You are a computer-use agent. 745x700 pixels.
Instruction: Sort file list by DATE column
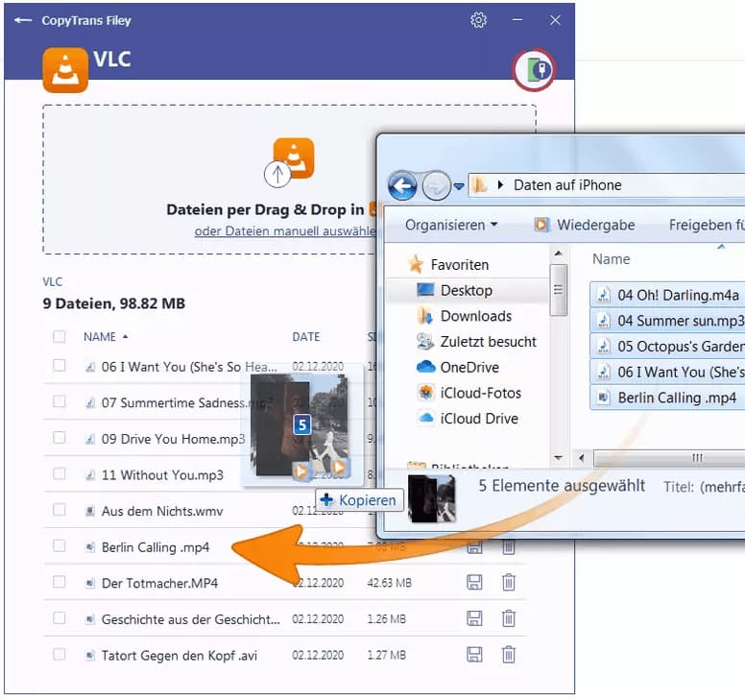[x=306, y=337]
